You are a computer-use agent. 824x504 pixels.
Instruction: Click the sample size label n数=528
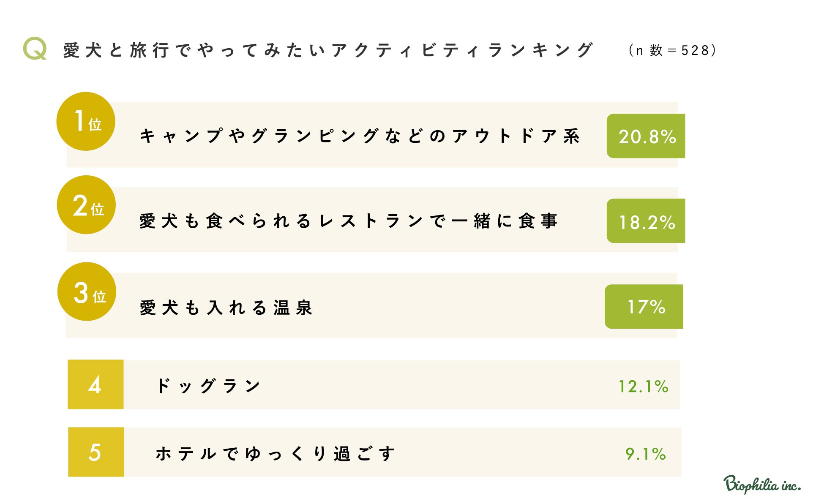click(x=672, y=51)
